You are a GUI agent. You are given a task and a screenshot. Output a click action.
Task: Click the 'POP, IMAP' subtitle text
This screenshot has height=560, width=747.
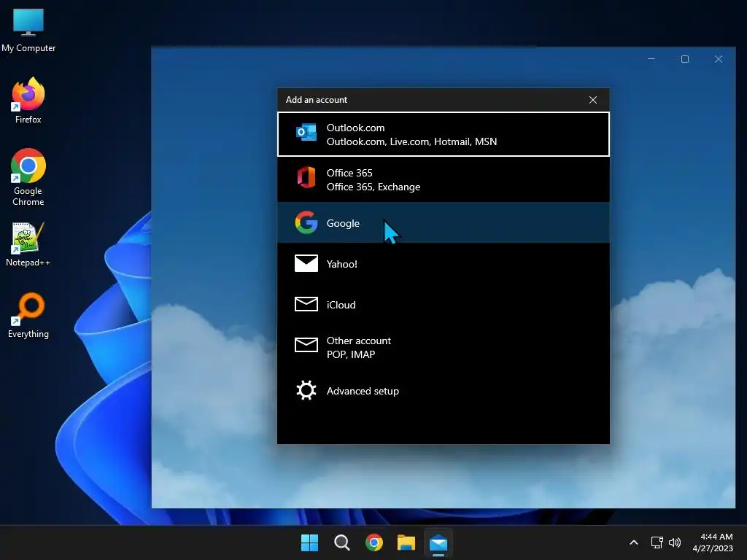pos(351,354)
